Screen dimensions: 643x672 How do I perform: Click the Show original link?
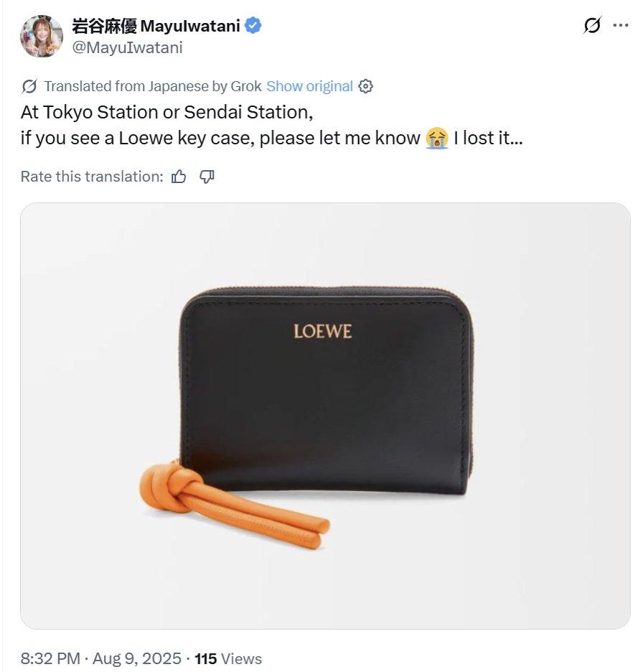(309, 86)
